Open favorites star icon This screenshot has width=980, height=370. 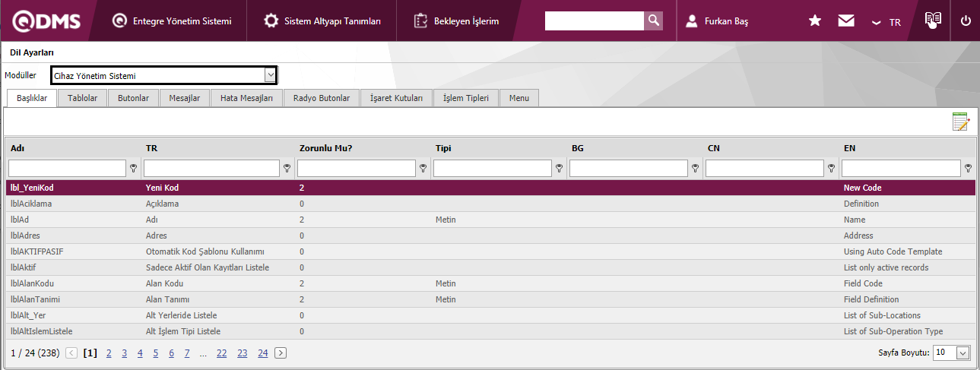click(815, 21)
